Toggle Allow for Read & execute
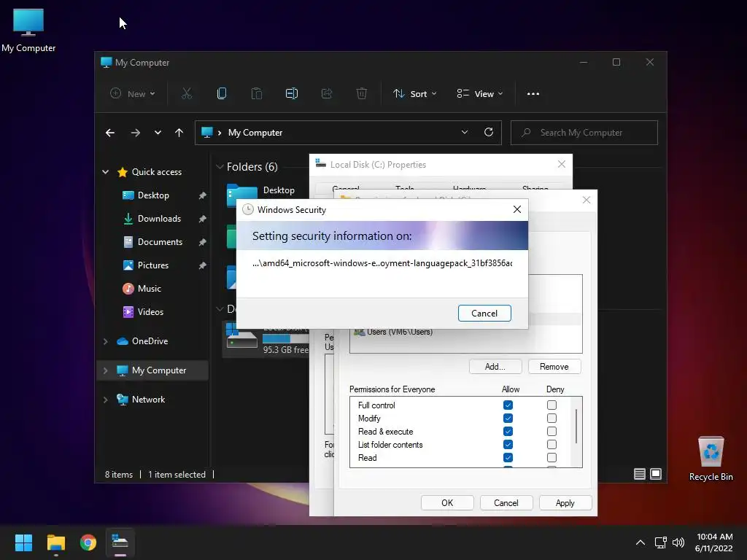The image size is (747, 560). pyautogui.click(x=508, y=432)
